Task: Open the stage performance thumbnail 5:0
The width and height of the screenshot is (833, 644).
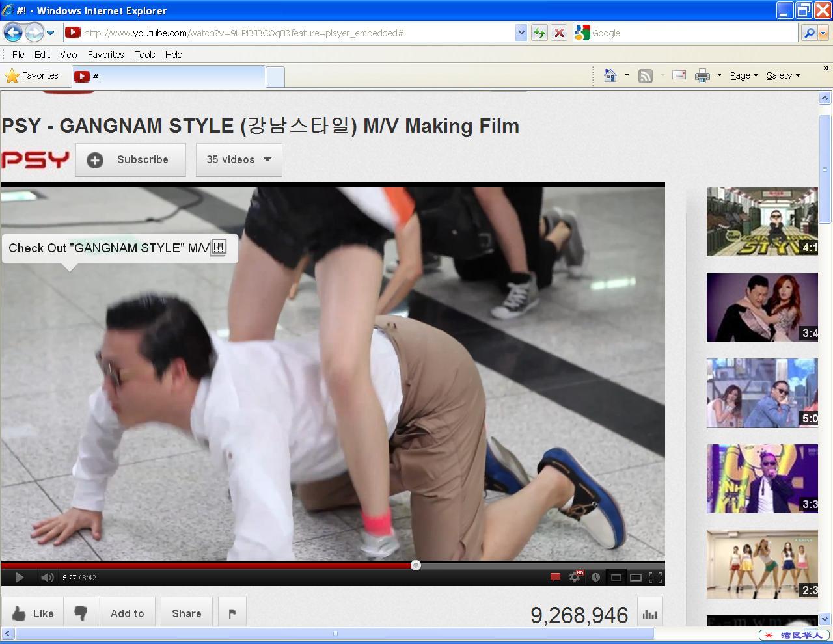Action: click(762, 393)
